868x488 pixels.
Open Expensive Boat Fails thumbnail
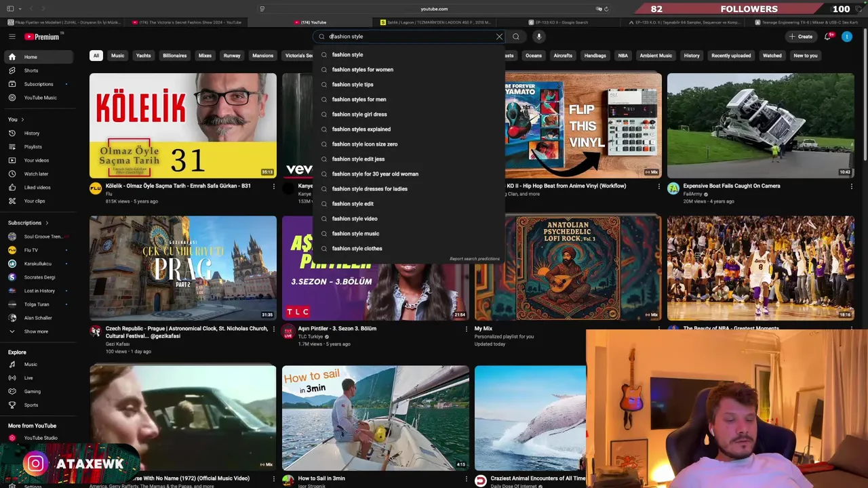[761, 125]
